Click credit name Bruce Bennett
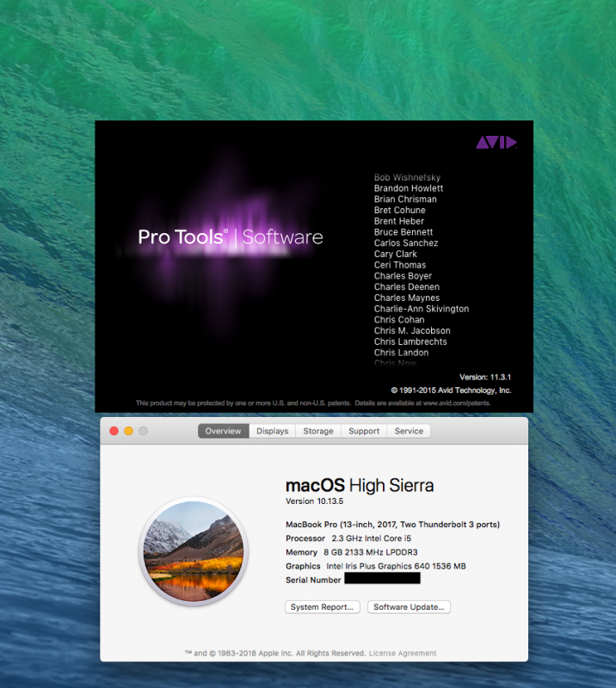616x688 pixels. 403,232
